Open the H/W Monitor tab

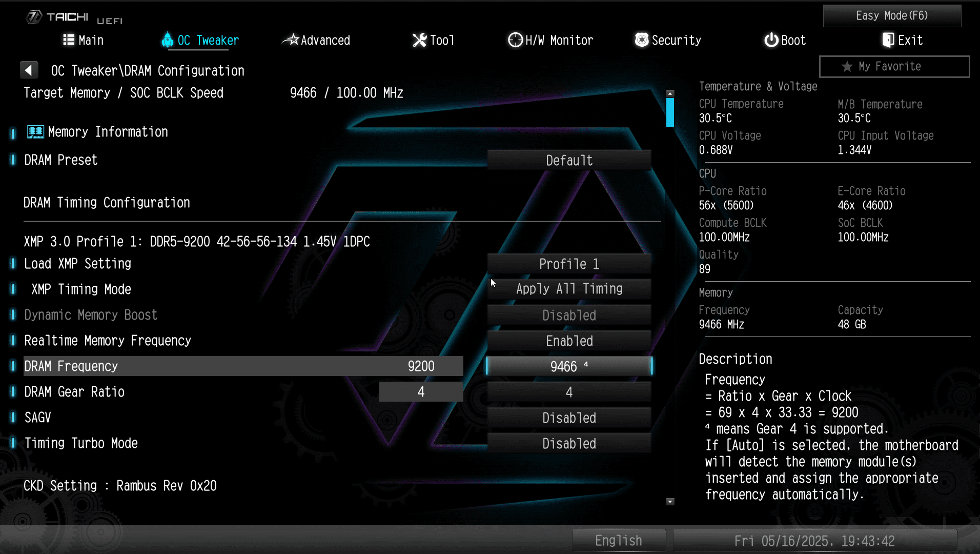(x=550, y=40)
